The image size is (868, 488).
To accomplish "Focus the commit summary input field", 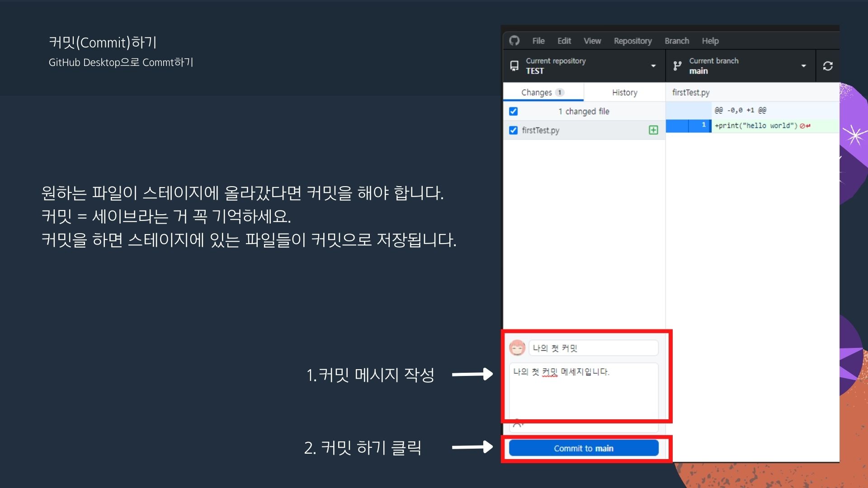I will (593, 348).
